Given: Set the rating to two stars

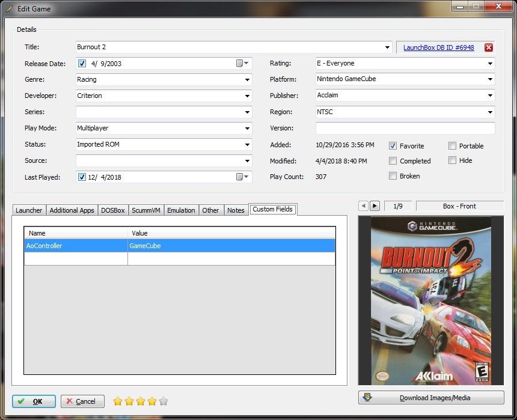Looking at the screenshot, I should pyautogui.click(x=129, y=401).
